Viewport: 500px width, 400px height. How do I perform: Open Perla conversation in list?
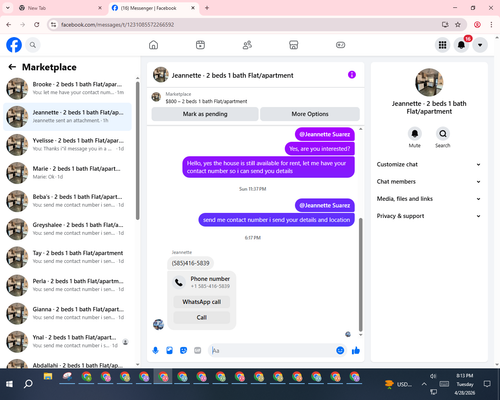click(x=67, y=285)
